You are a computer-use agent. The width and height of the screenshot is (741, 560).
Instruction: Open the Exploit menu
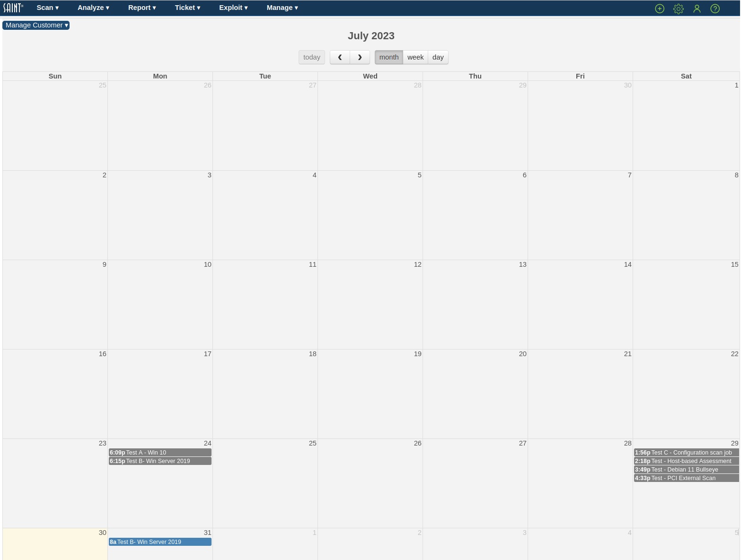tap(233, 8)
